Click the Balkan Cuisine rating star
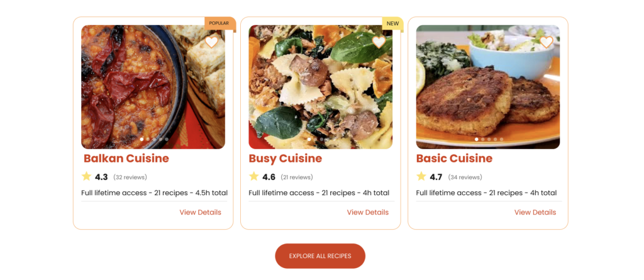The height and width of the screenshot is (280, 644). [86, 177]
